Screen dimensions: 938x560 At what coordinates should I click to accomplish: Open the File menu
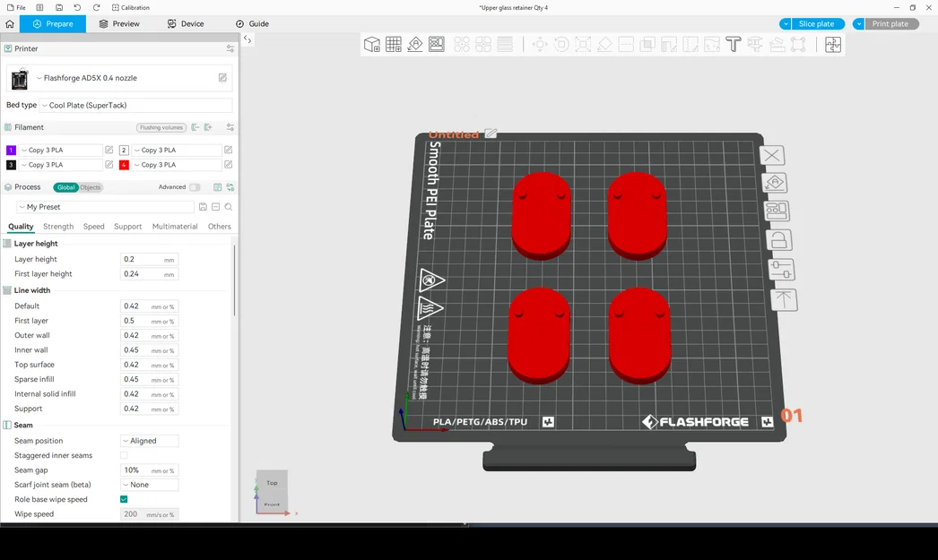[x=16, y=8]
